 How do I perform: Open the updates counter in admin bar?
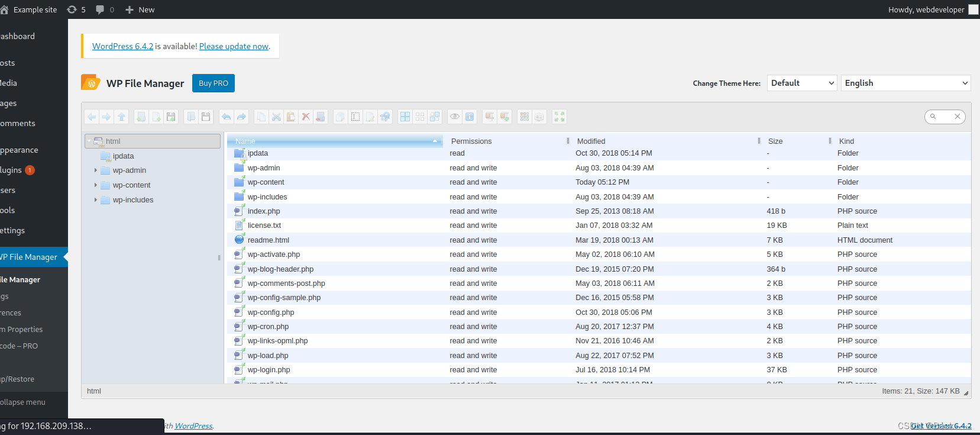point(76,9)
